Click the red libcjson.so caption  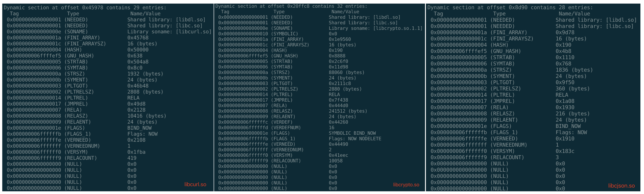point(621,186)
